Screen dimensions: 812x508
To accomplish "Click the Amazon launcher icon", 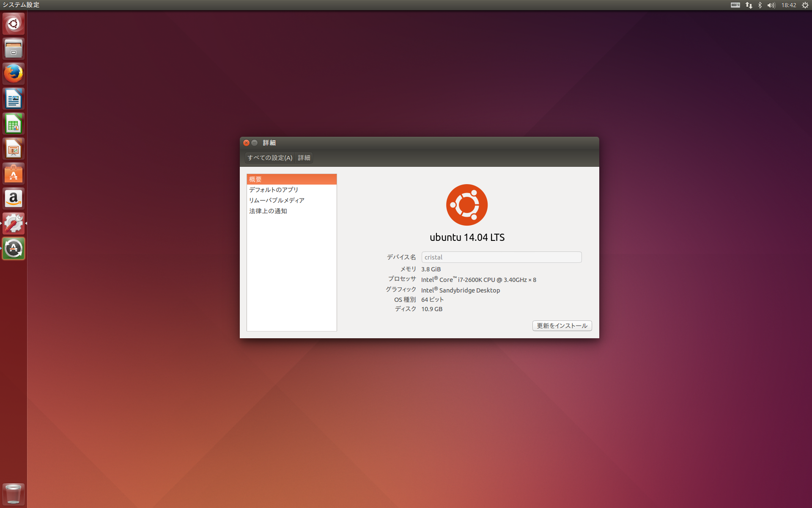I will point(14,199).
